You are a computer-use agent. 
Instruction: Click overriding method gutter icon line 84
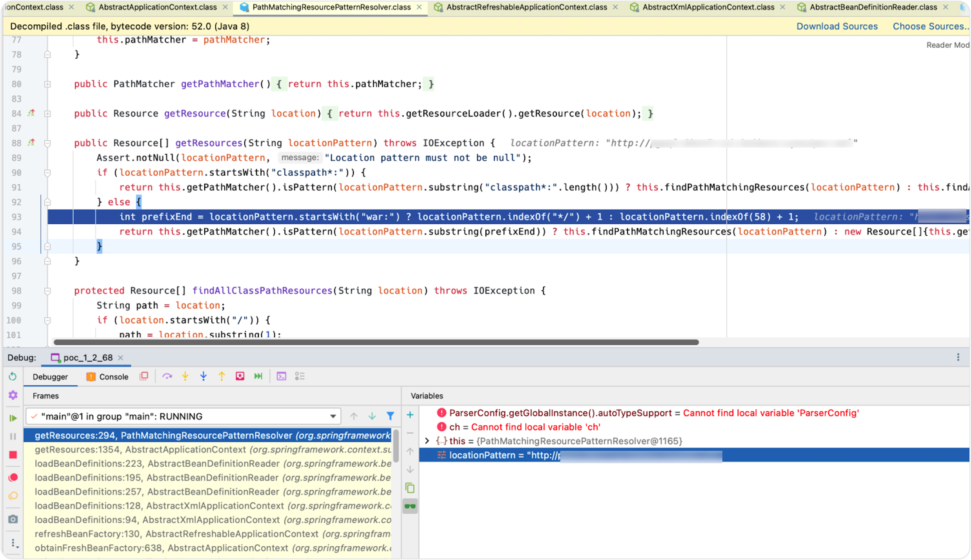click(x=31, y=113)
